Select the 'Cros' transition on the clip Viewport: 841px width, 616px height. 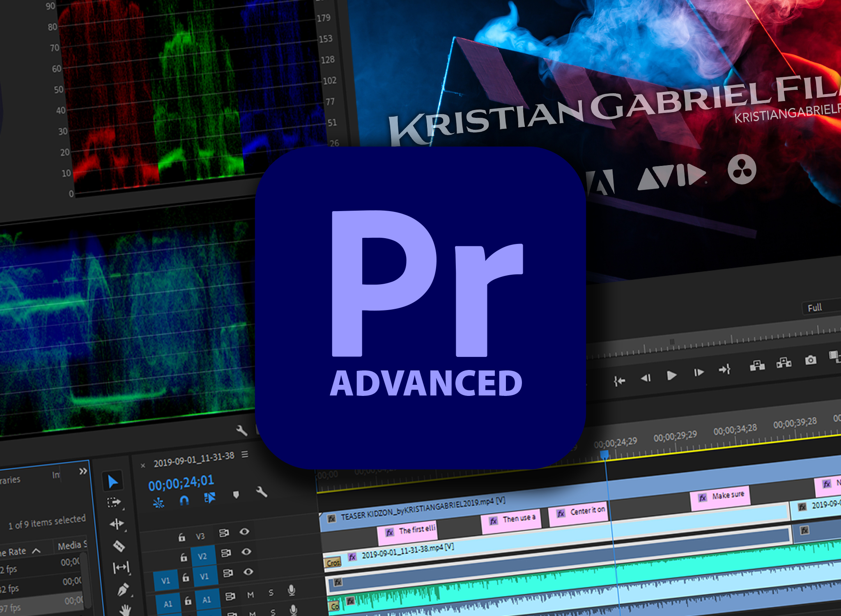tap(333, 563)
